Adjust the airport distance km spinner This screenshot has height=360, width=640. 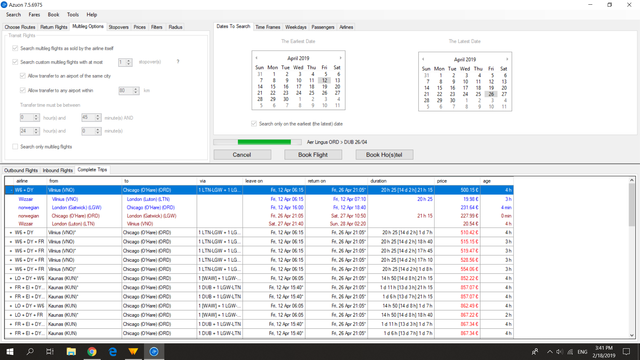pos(136,91)
